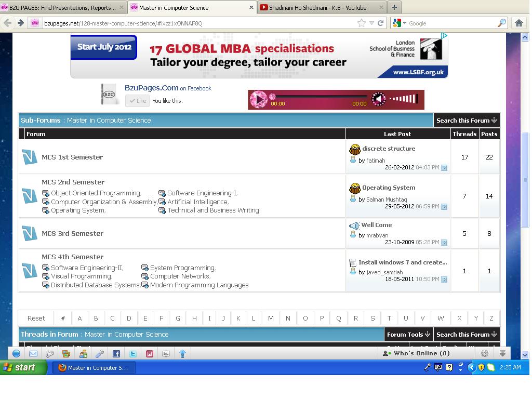Toggle the Facebook Like button
Image resolution: width=532 pixels, height=399 pixels.
coord(138,101)
